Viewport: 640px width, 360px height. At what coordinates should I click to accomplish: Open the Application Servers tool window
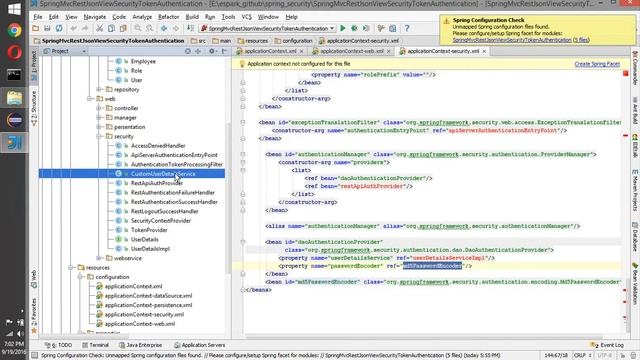pyautogui.click(x=200, y=345)
